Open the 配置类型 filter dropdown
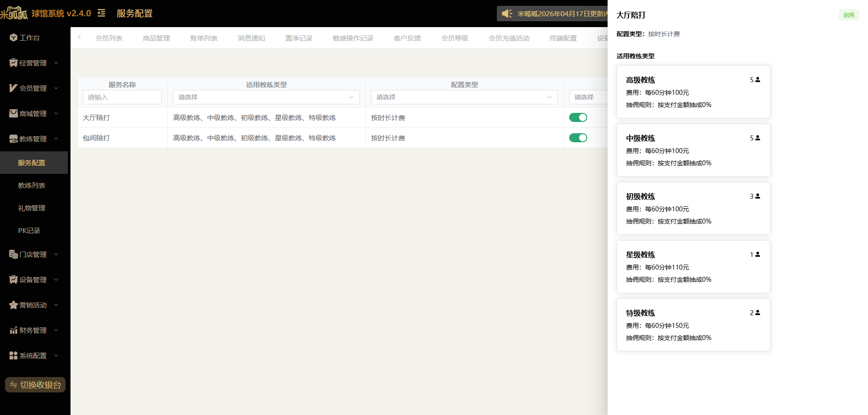Viewport: 868px width, 415px height. (464, 97)
